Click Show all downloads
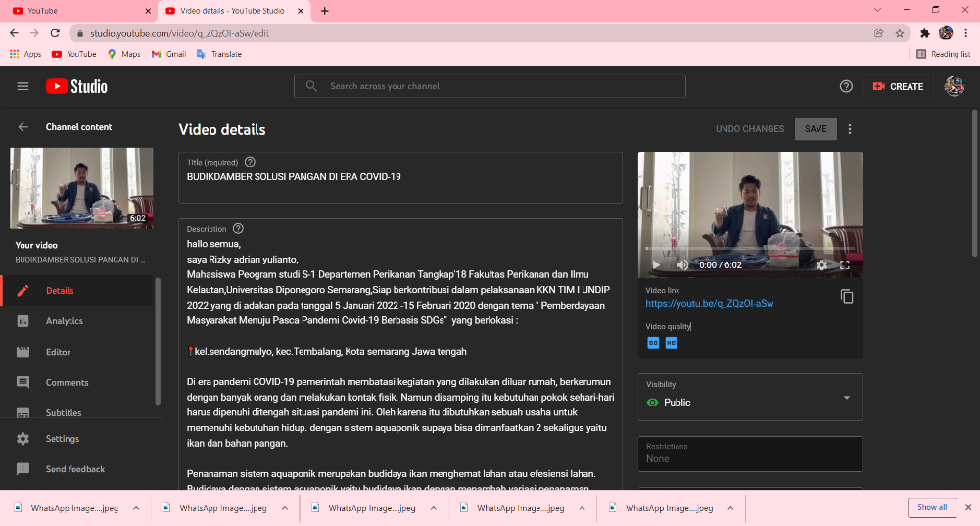The image size is (980, 526). [x=932, y=507]
